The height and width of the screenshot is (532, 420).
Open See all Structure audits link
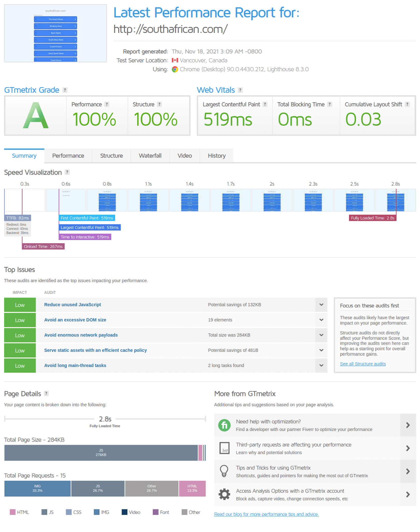click(363, 364)
